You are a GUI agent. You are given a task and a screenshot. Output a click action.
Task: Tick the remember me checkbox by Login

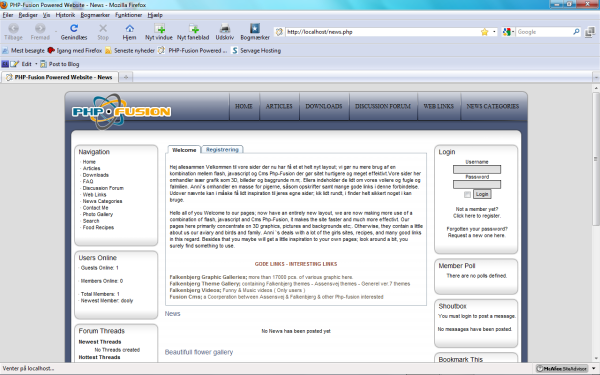[467, 195]
